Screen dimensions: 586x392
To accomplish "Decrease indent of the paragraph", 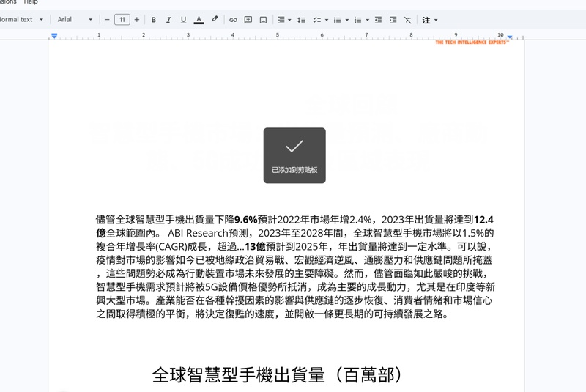I will click(378, 20).
